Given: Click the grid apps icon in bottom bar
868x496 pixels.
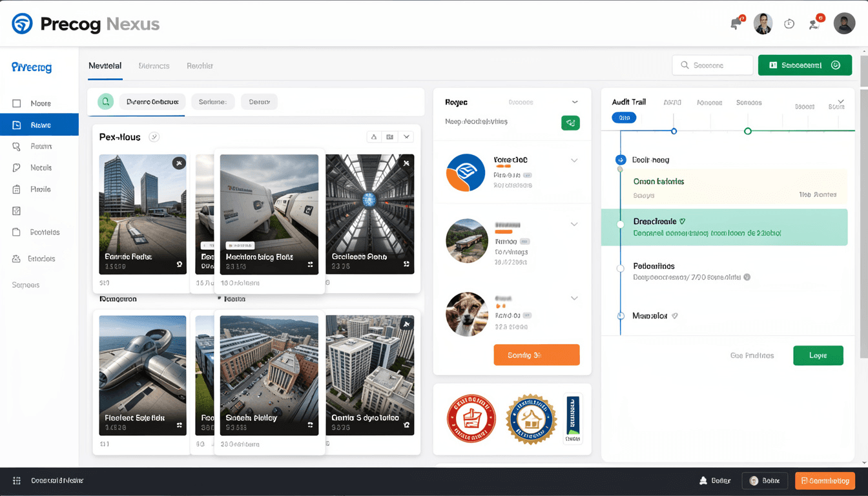Looking at the screenshot, I should [x=17, y=480].
